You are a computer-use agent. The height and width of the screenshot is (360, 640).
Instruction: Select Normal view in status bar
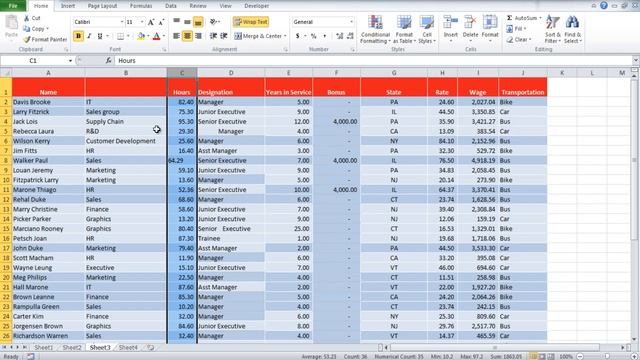coord(533,356)
